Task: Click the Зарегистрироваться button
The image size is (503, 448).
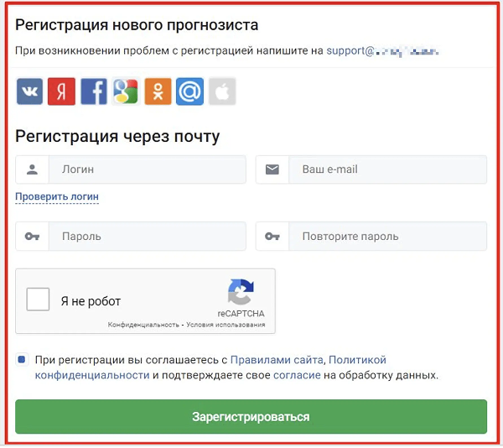Action: (x=251, y=417)
